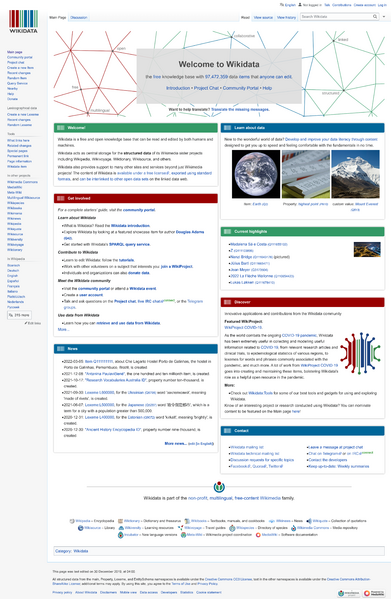Open the More news link
Viewport: 391px width, 599px height.
point(175,444)
